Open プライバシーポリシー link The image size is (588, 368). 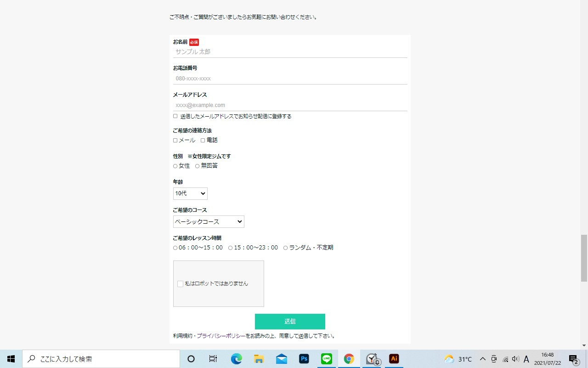click(221, 336)
